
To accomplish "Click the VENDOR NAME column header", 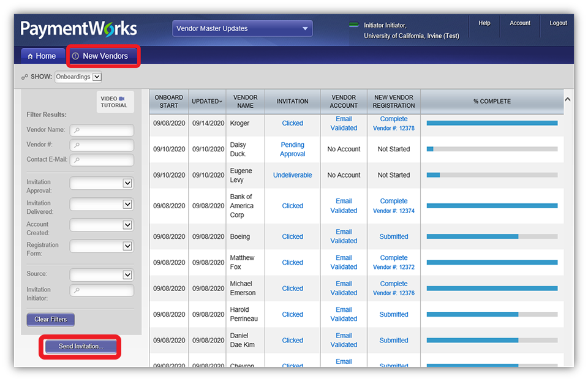I will (245, 101).
